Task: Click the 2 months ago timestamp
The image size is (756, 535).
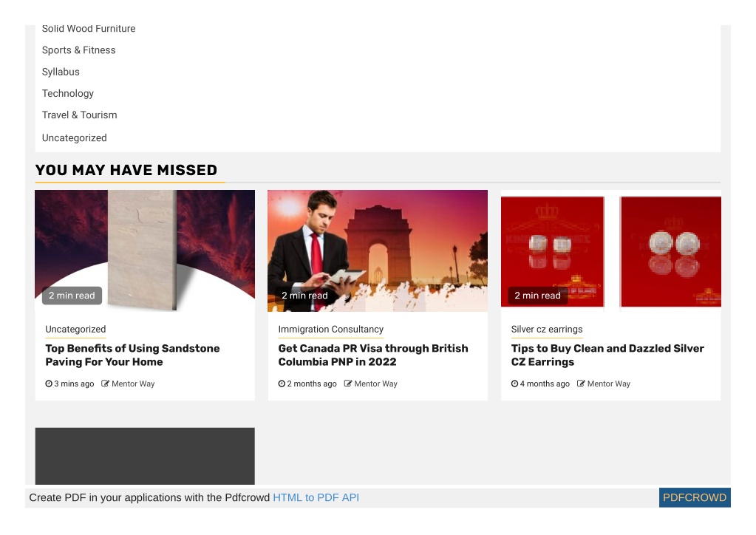Action: pos(312,384)
